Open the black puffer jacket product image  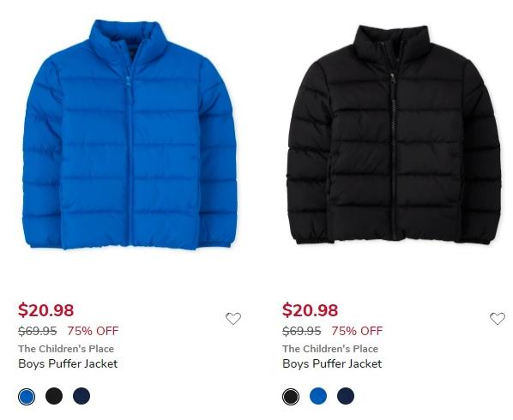coord(394,135)
